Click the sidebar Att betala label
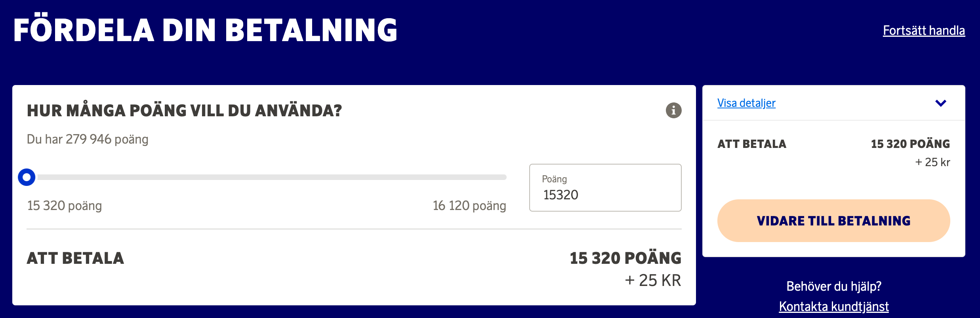Image resolution: width=980 pixels, height=318 pixels. coord(751,144)
